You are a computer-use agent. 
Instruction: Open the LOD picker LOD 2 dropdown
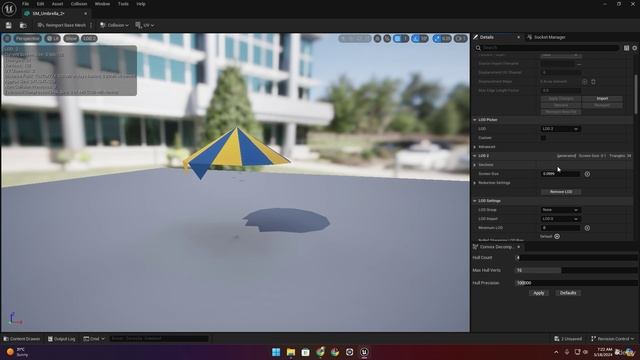coord(560,129)
